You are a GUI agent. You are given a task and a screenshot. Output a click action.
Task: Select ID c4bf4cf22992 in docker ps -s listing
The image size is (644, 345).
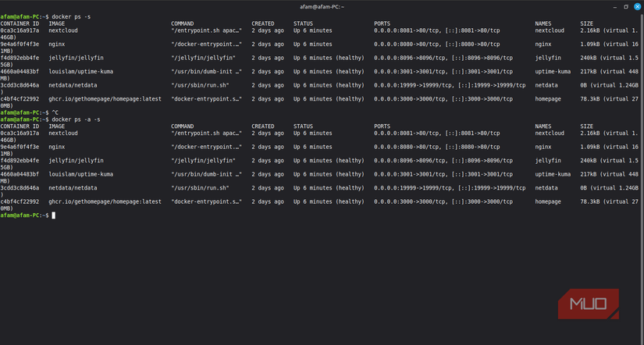[x=20, y=99]
